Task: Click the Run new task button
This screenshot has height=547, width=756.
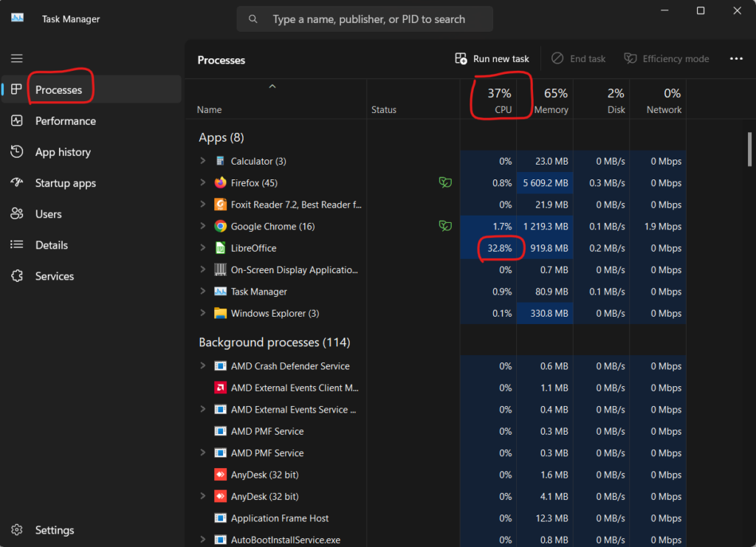Action: pyautogui.click(x=492, y=59)
